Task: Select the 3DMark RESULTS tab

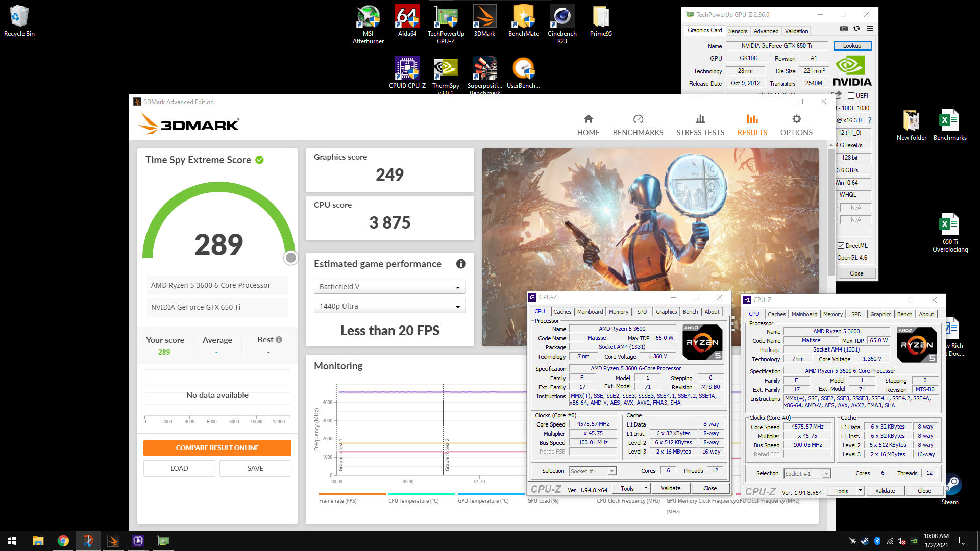Action: (752, 126)
